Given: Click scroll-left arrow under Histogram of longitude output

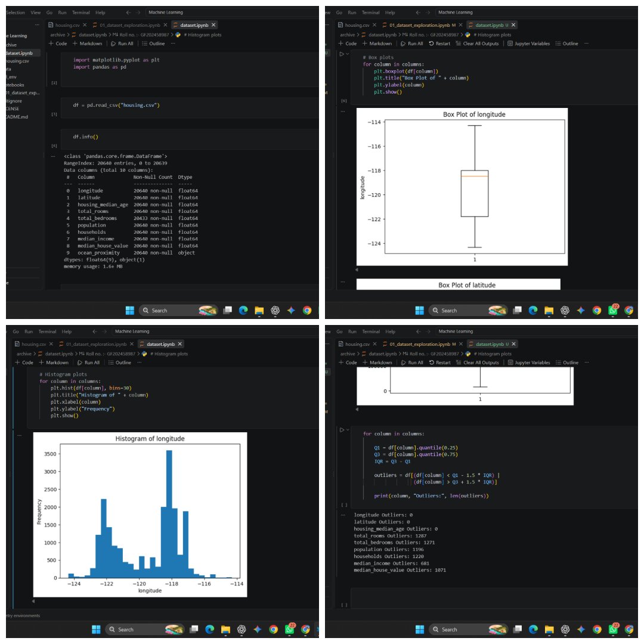Looking at the screenshot, I should [x=33, y=601].
